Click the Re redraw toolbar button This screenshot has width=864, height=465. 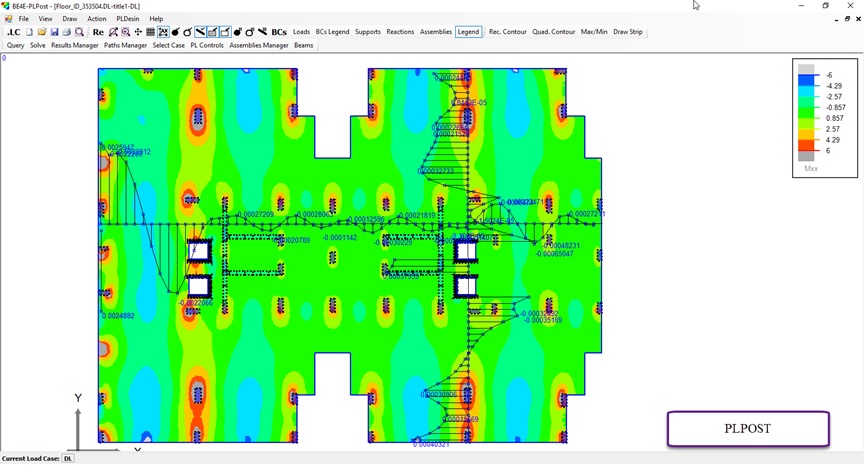click(x=98, y=32)
